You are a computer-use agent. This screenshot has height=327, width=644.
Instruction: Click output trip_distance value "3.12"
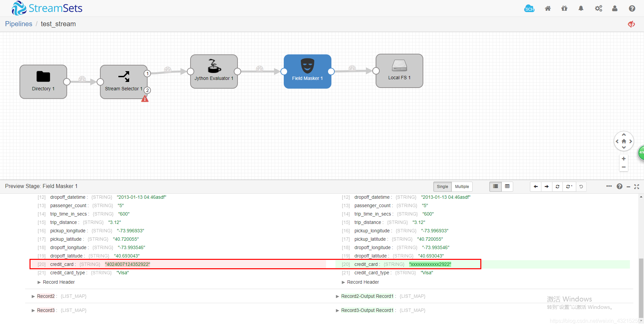(419, 223)
